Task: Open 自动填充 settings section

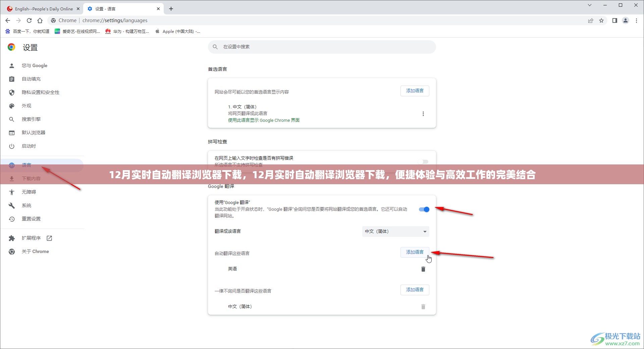Action: point(31,79)
